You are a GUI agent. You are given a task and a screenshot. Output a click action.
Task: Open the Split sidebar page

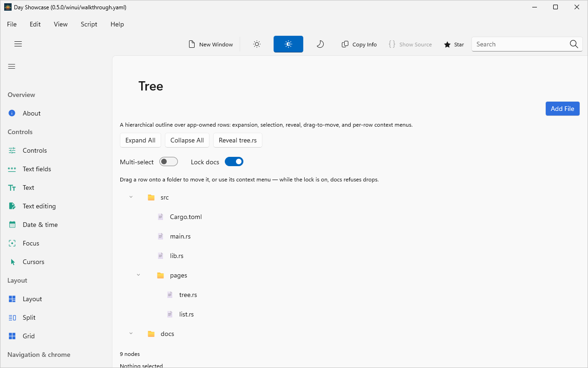click(56, 317)
